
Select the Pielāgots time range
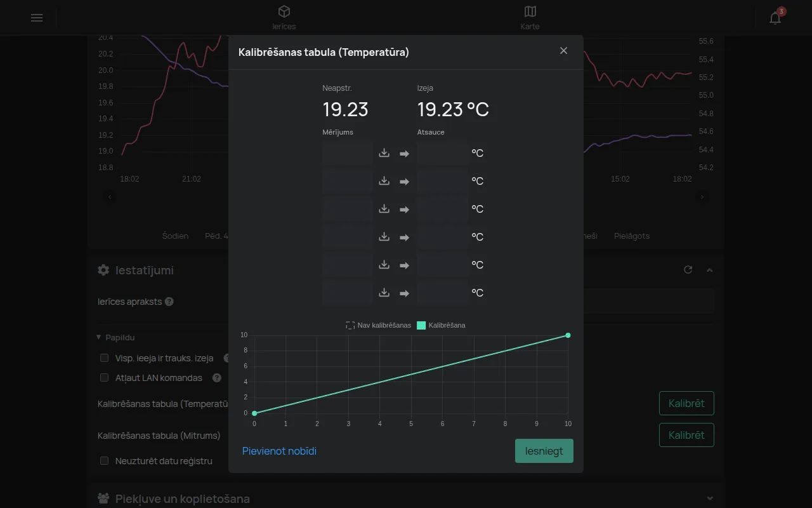pos(632,236)
